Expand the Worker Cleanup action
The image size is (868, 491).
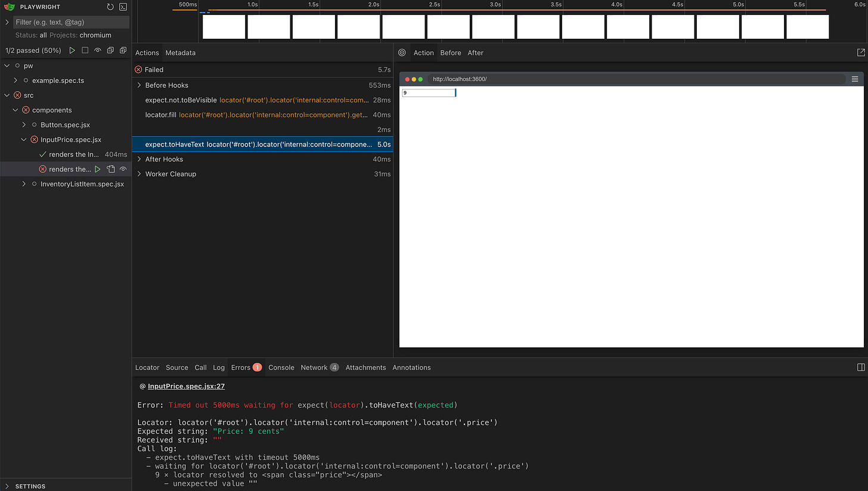point(139,174)
